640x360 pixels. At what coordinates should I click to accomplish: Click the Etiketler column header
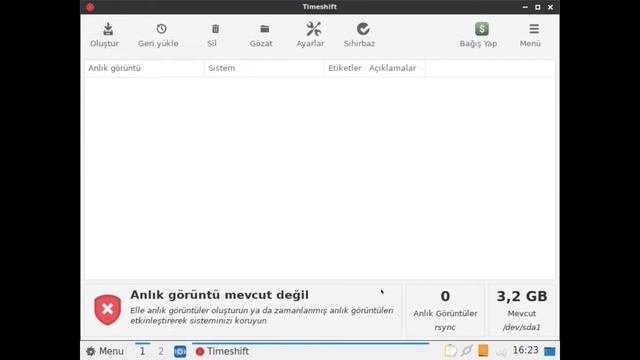tap(345, 68)
